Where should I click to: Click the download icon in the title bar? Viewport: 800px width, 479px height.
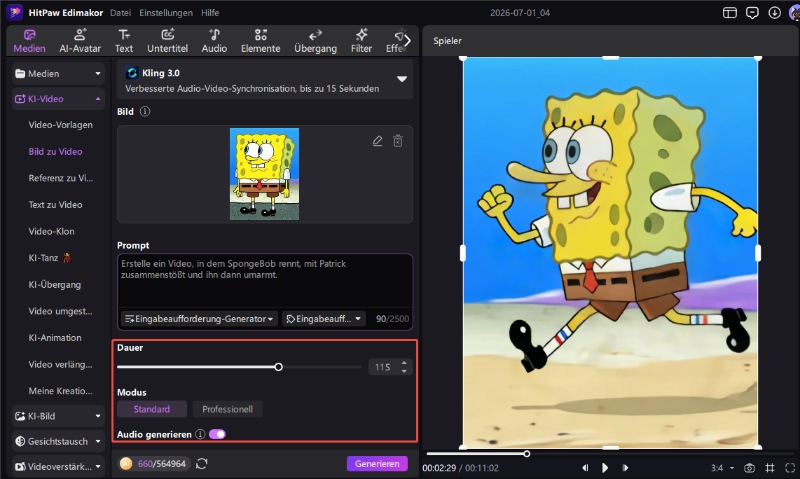(774, 13)
